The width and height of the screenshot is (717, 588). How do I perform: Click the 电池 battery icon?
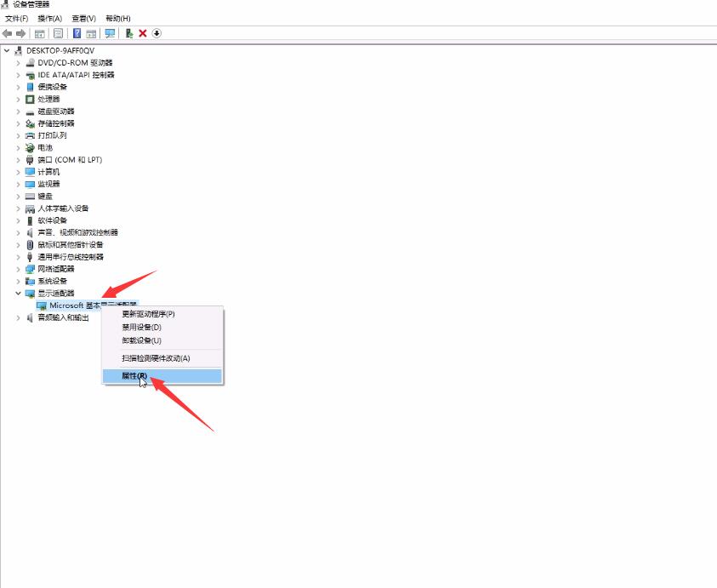(30, 148)
